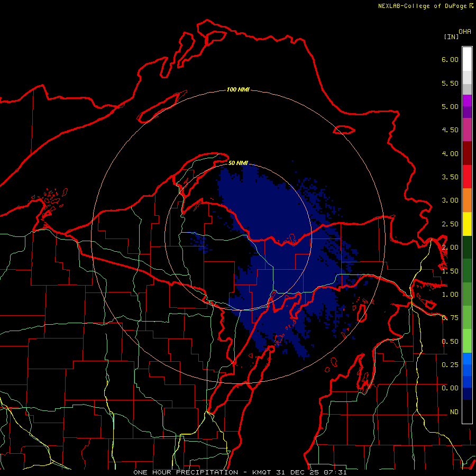Click the 6.00 legend value

[x=450, y=59]
